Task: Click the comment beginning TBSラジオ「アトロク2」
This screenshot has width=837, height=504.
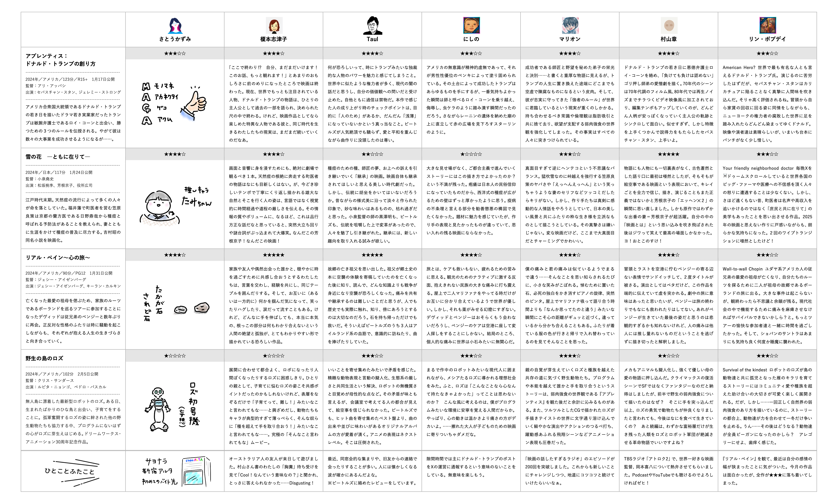Action: pyautogui.click(x=668, y=471)
